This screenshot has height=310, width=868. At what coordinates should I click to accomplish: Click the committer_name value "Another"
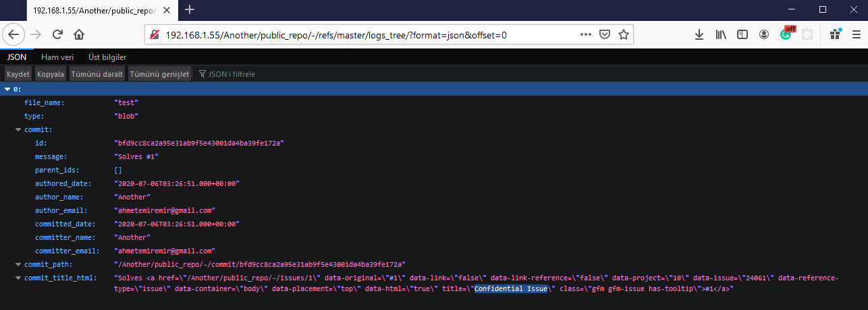[132, 237]
